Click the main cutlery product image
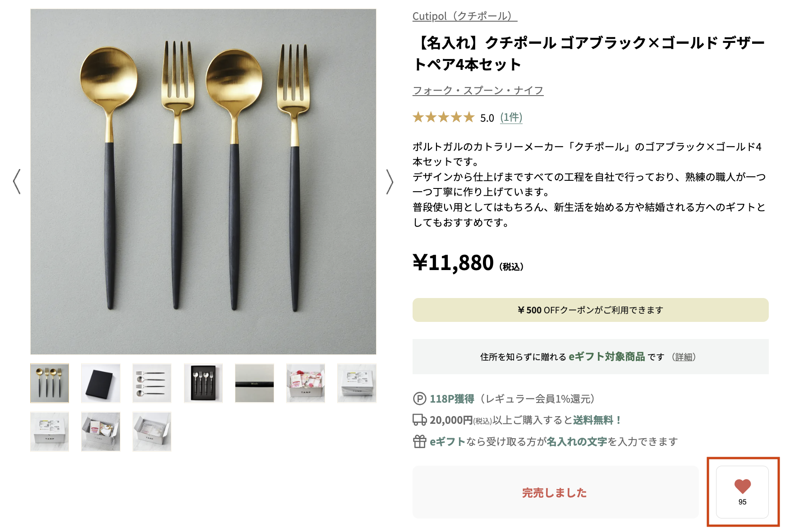 click(x=203, y=182)
